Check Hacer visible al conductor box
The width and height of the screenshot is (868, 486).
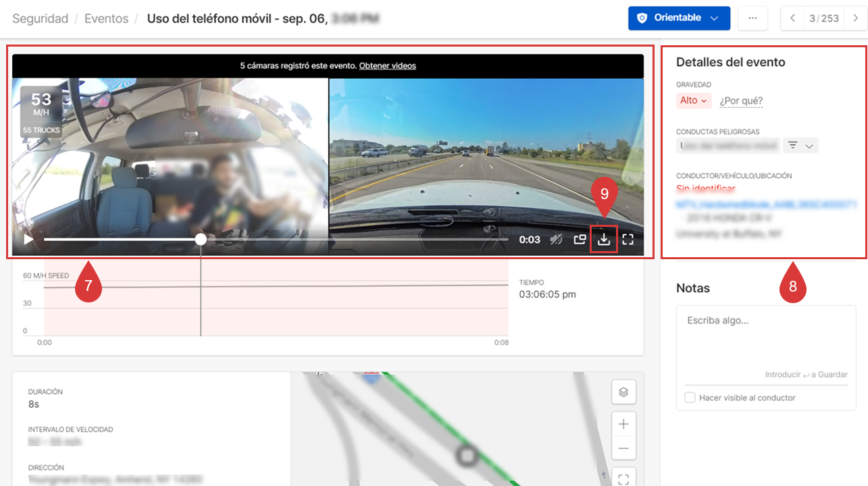click(x=690, y=398)
